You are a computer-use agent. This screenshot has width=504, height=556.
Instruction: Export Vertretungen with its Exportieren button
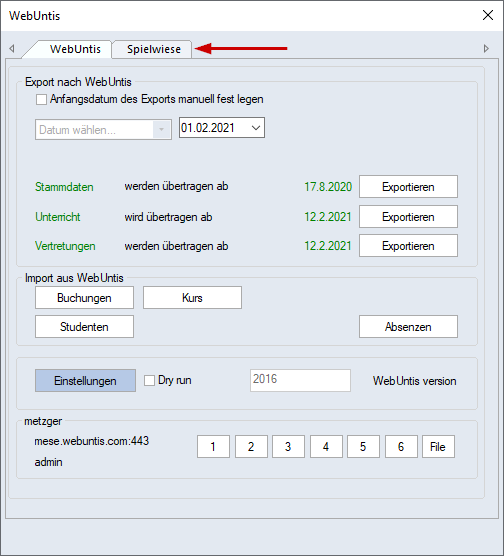pyautogui.click(x=408, y=246)
